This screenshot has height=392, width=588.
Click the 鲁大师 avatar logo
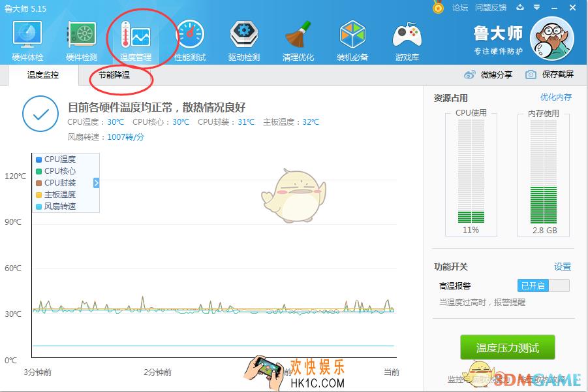pyautogui.click(x=552, y=39)
